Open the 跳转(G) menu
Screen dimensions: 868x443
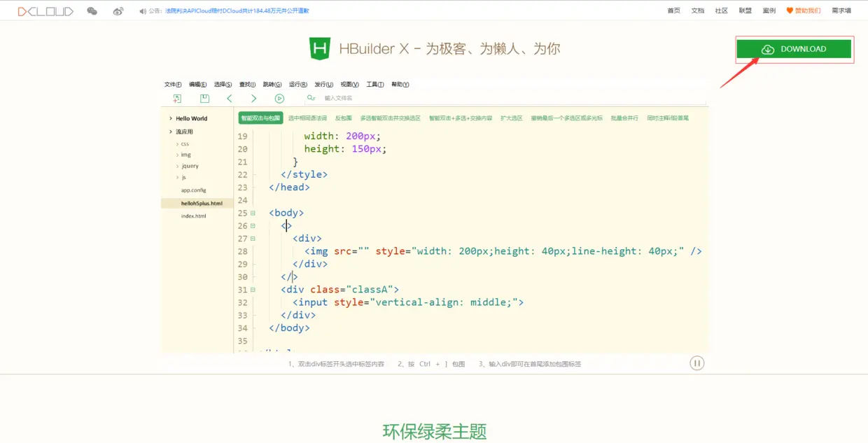[x=272, y=85]
